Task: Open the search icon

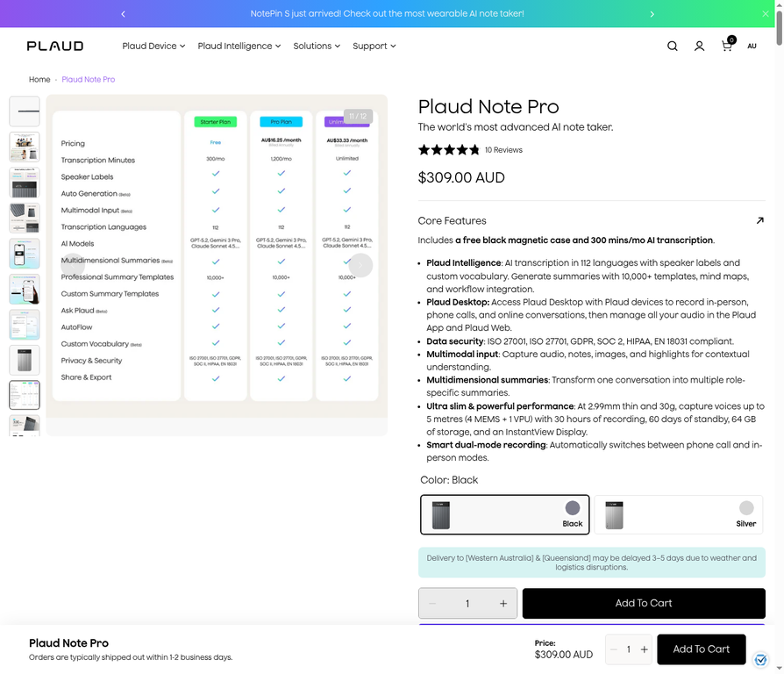Action: 672,46
